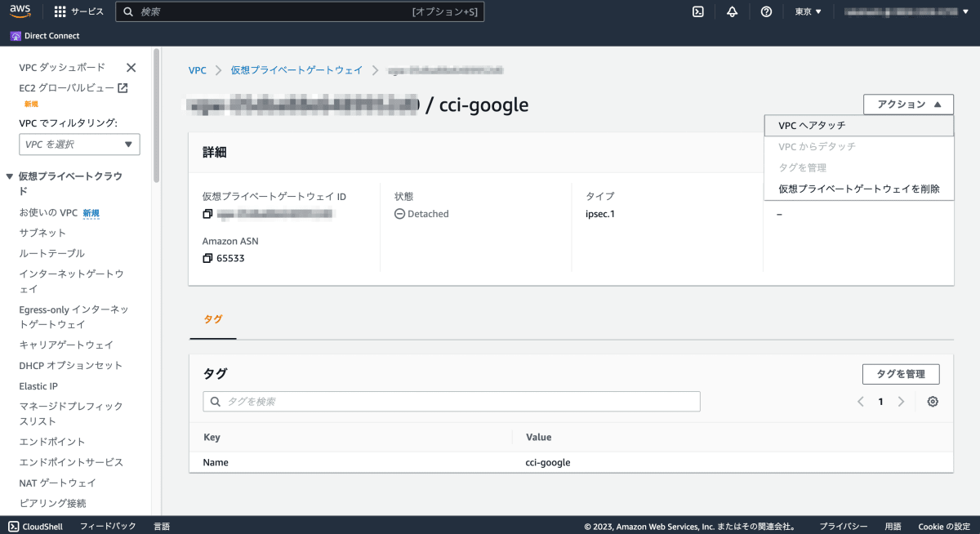Select VPC へアタッチ menu item
Image resolution: width=980 pixels, height=534 pixels.
859,126
